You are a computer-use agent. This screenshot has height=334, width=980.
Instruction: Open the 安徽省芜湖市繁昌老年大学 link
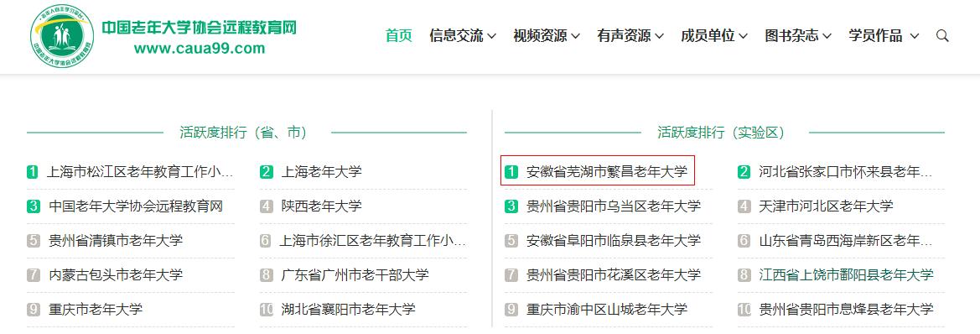point(606,171)
